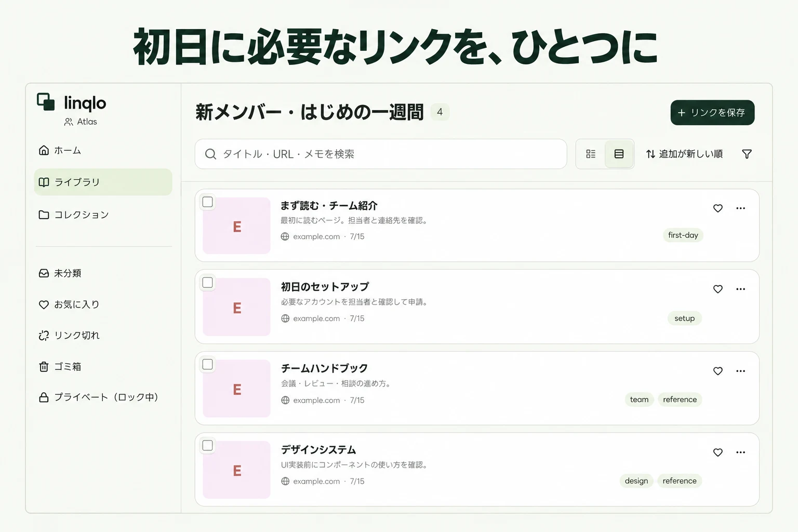This screenshot has height=532, width=798.
Task: Click the design tag
Action: [636, 481]
